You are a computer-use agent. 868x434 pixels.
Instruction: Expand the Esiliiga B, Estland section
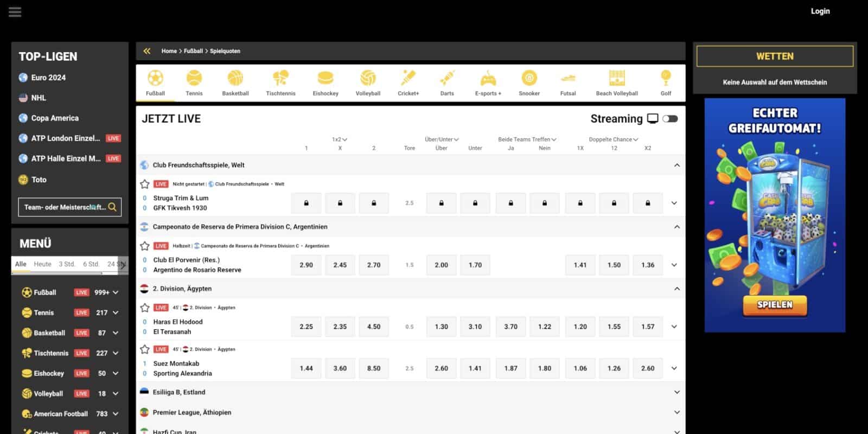pyautogui.click(x=676, y=392)
